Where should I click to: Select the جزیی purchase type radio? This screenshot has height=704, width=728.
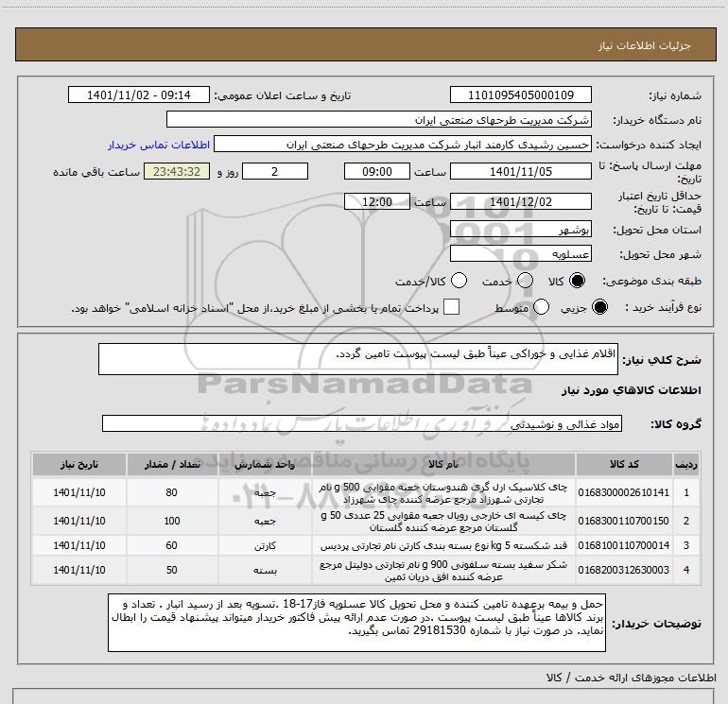599,307
